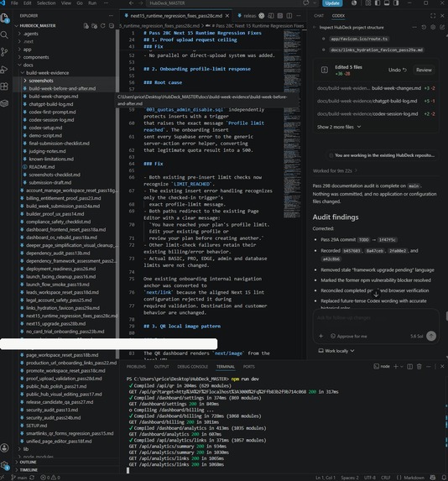
Task: Open Codex panel settings gear
Action: click(x=433, y=28)
